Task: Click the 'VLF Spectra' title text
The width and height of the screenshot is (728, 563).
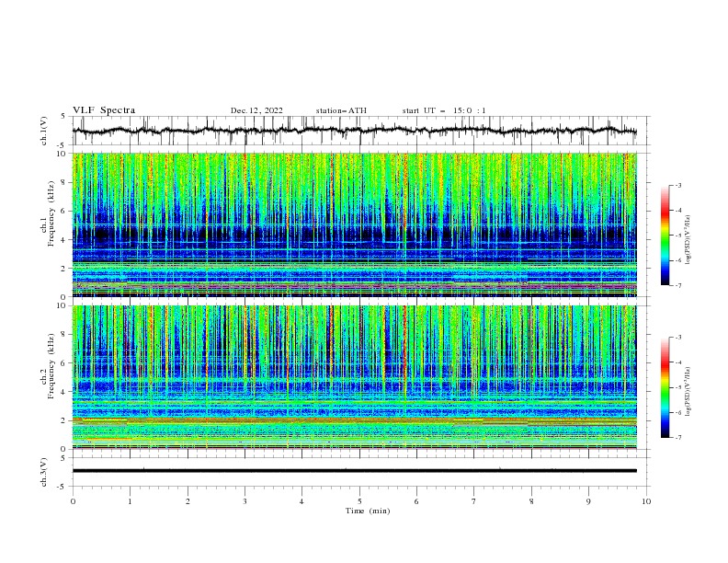Action: [104, 110]
